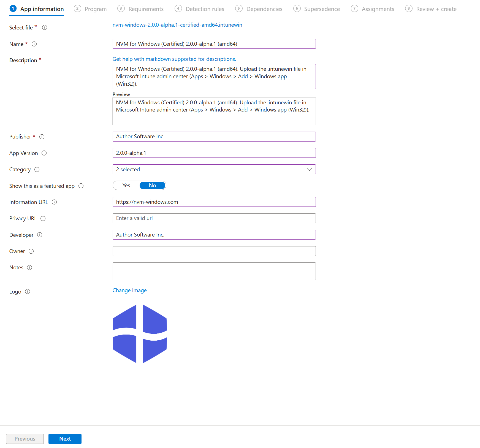Focus the Publisher input field
Screen dimensions: 480x448
click(214, 137)
